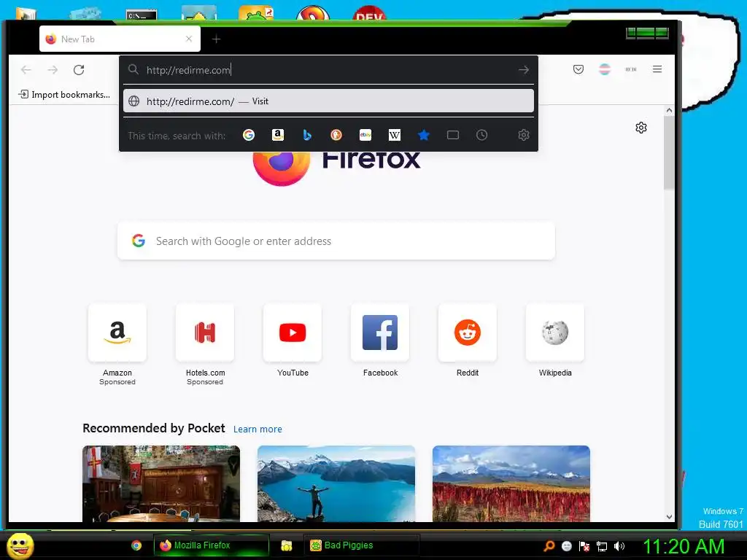Open the smiley Start button
Image resolution: width=747 pixels, height=560 pixels.
[20, 545]
